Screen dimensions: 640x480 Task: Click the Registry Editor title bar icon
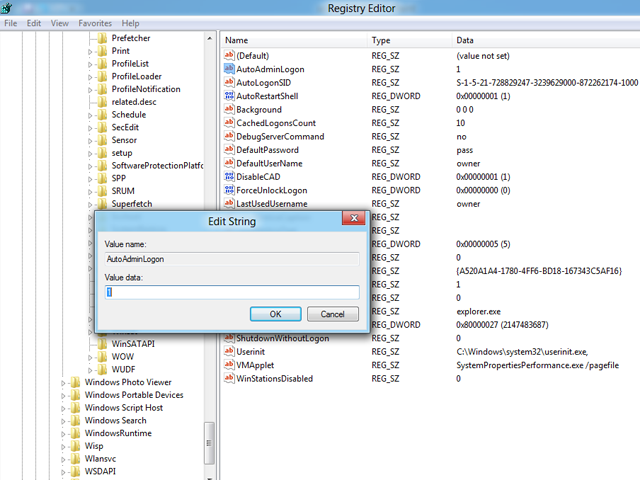coord(8,8)
